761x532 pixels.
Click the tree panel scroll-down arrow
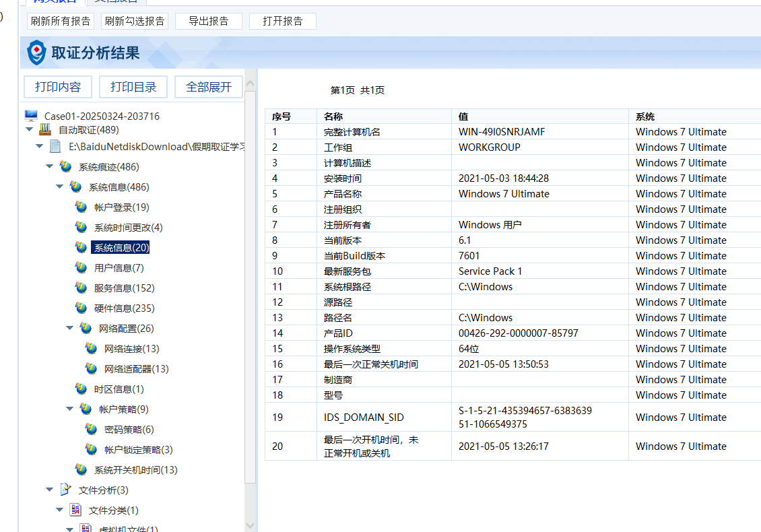click(250, 525)
